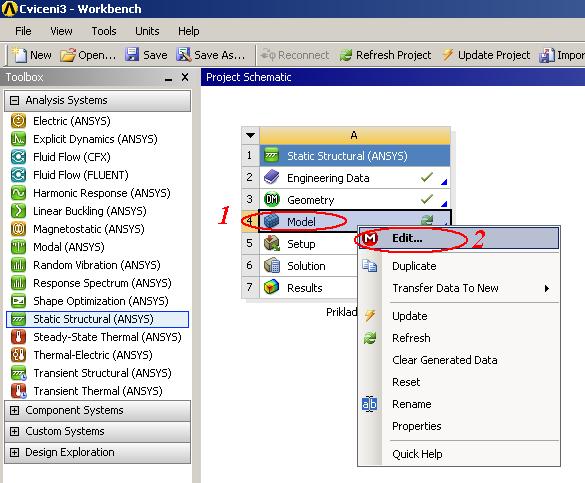
Task: Click the Setup cell label
Action: pos(301,244)
